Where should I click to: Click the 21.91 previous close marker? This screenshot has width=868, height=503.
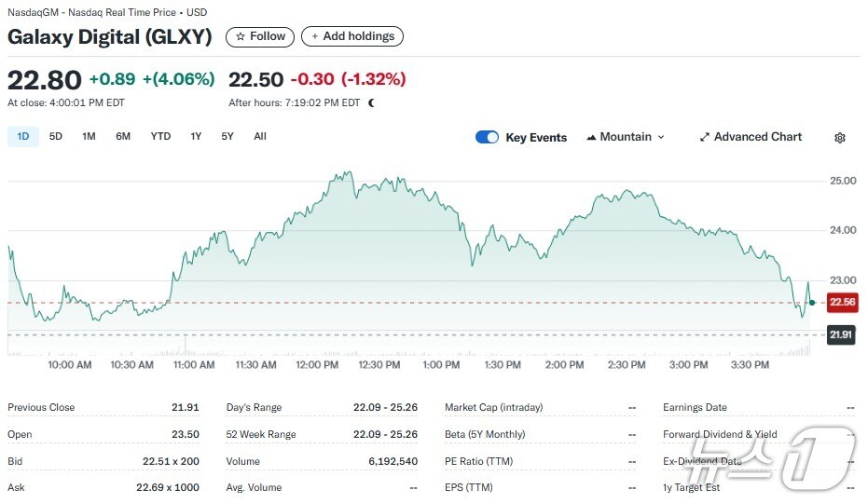(842, 334)
